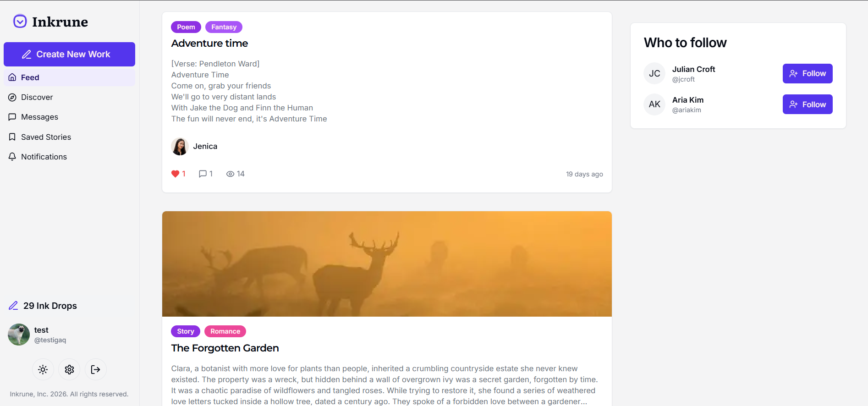Open The Forgotten Garden deer cover image
The height and width of the screenshot is (406, 868).
point(387,264)
